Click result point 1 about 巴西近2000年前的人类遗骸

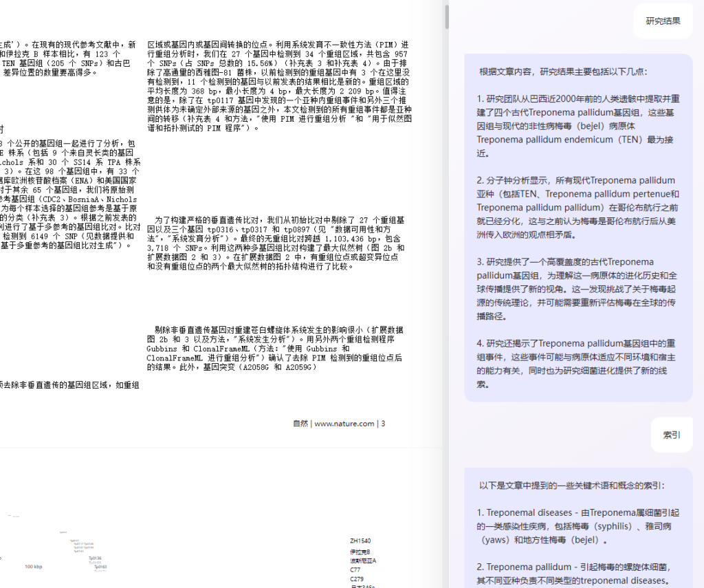point(578,127)
